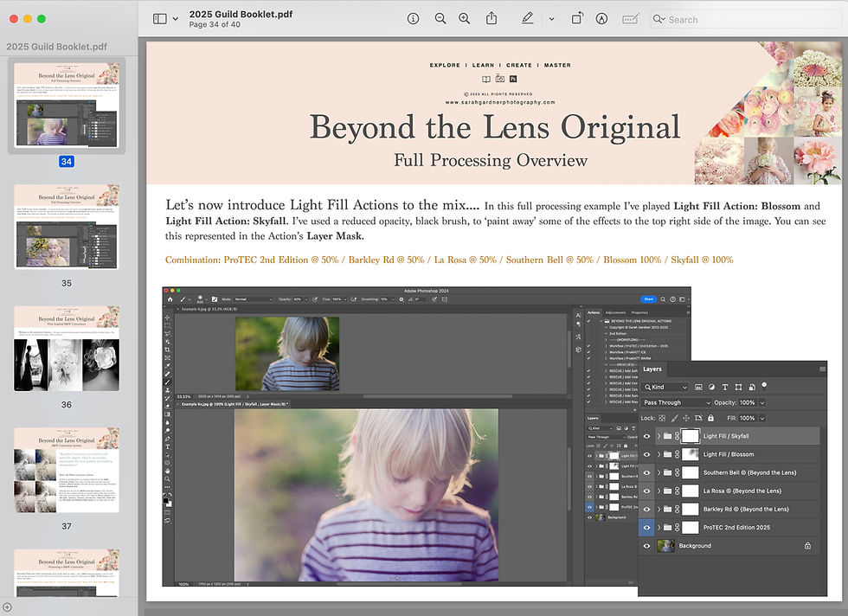Show the Markup toolbar
Viewport: 848px width, 616px height.
601,19
